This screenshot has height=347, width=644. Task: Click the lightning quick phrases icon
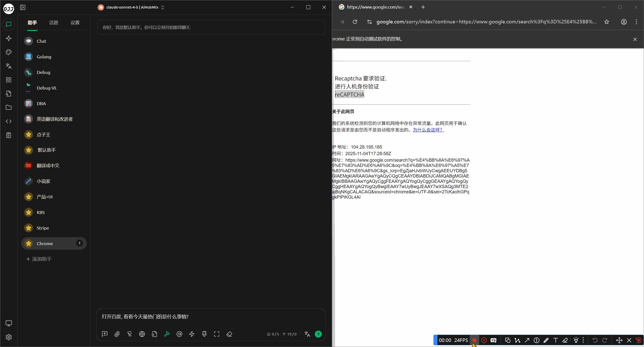pyautogui.click(x=192, y=334)
